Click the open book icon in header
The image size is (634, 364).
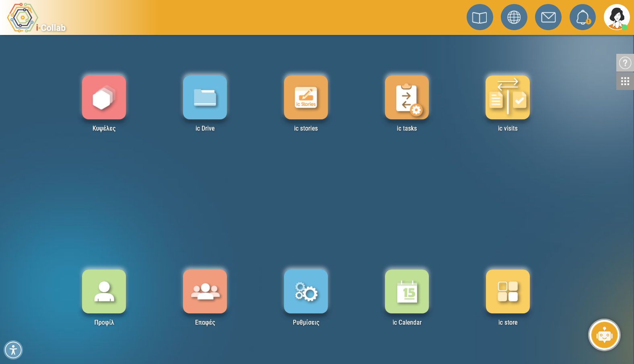(480, 17)
